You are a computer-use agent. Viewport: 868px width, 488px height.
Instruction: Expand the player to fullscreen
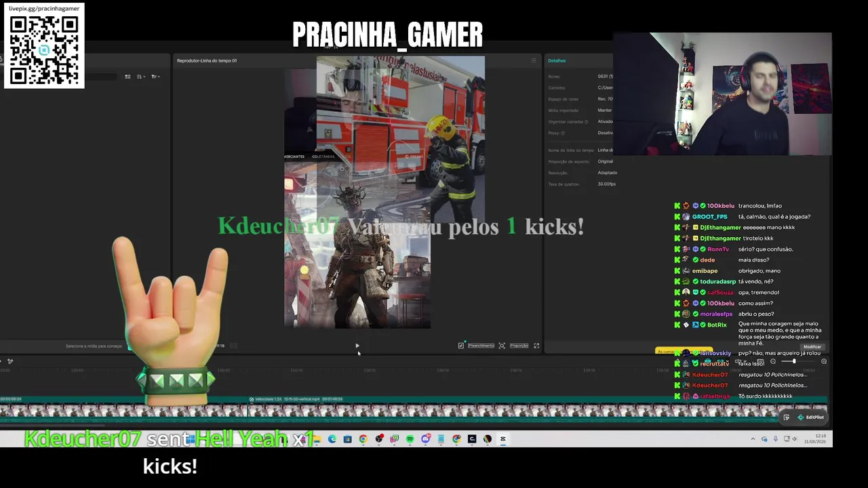coord(536,346)
